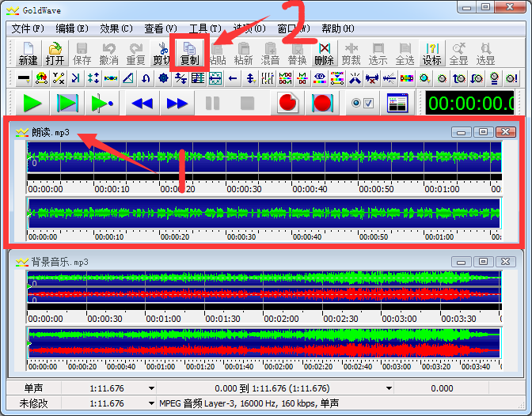Screen dimensions: 532x416
Task: Open the spectrum filter rainbow bar icon
Action: pyautogui.click(x=407, y=78)
